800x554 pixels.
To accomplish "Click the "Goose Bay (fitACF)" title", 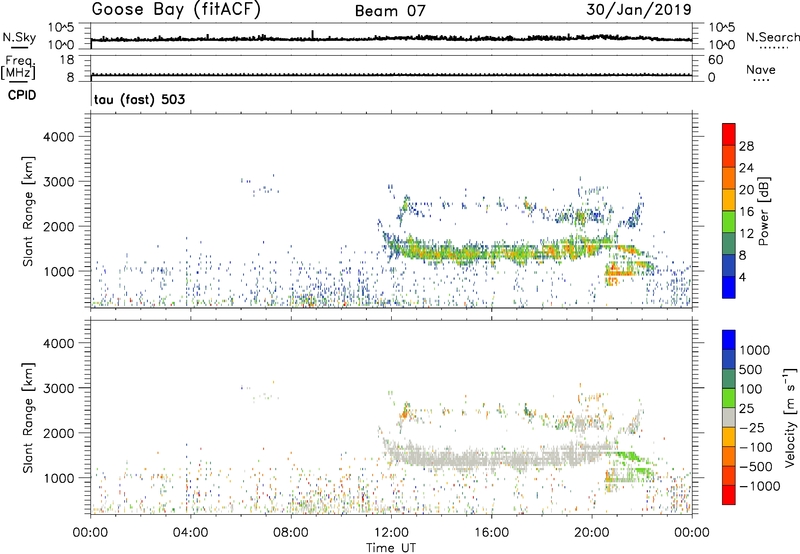I will coord(176,10).
